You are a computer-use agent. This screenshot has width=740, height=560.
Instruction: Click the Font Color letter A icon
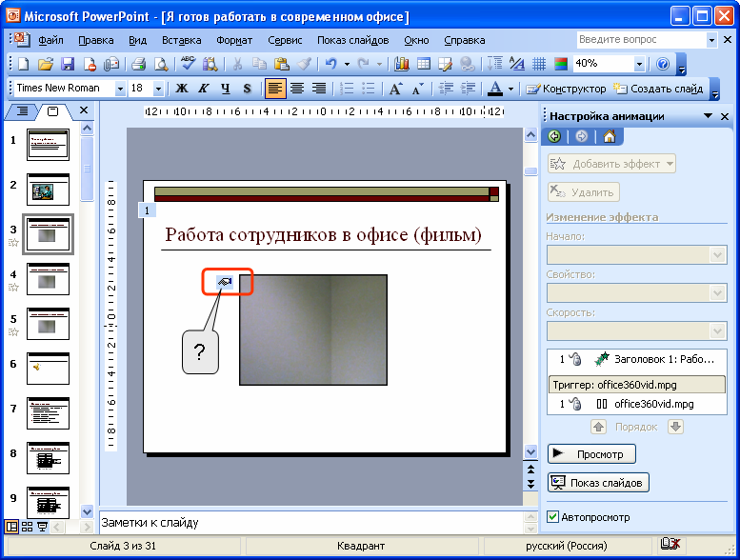tap(494, 89)
